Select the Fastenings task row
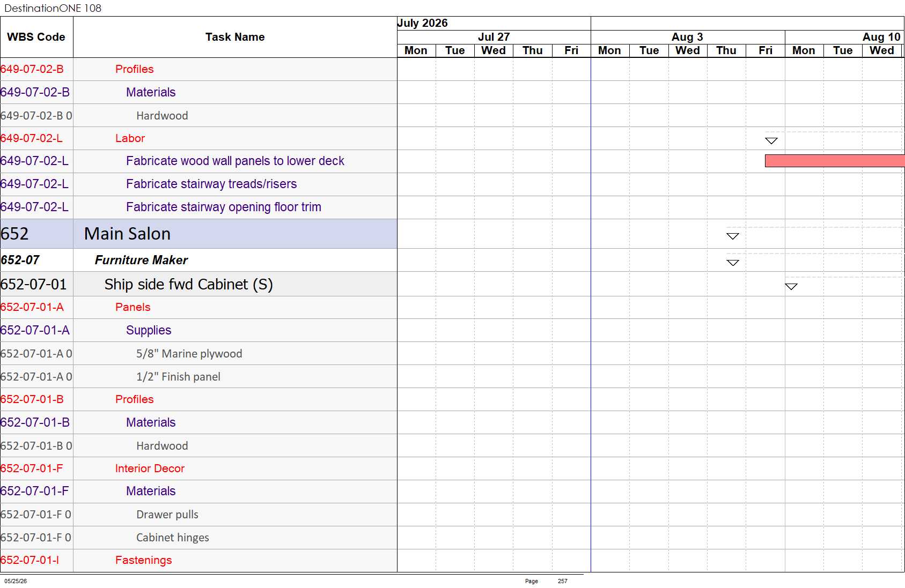This screenshot has width=905, height=588. [x=198, y=560]
